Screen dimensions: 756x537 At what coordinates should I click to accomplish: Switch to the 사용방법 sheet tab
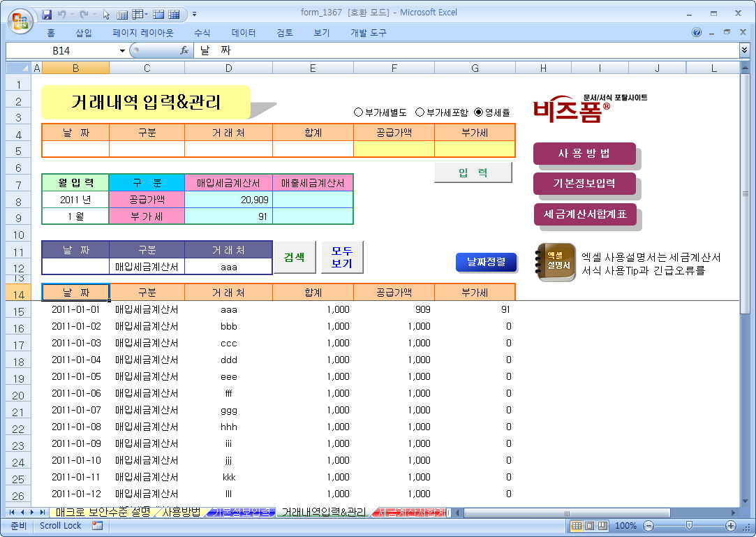click(181, 513)
